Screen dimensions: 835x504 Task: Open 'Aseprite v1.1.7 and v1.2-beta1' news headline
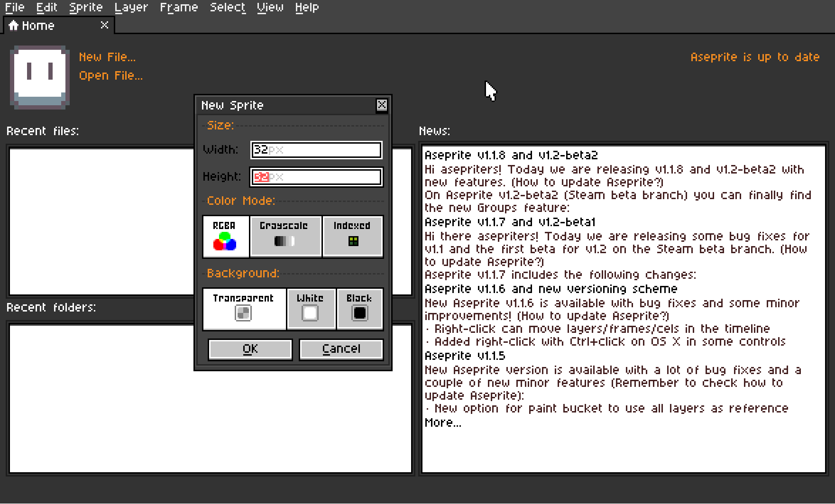[x=510, y=222]
